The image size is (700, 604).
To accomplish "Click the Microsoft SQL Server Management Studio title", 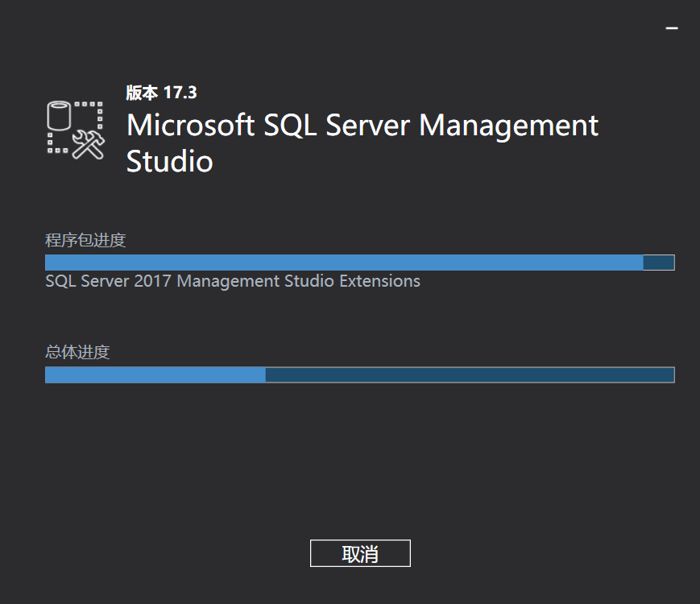I will (362, 143).
